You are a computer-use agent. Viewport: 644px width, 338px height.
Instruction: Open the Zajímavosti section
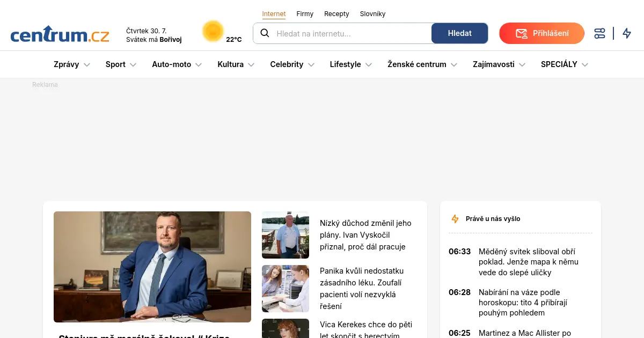tap(494, 64)
